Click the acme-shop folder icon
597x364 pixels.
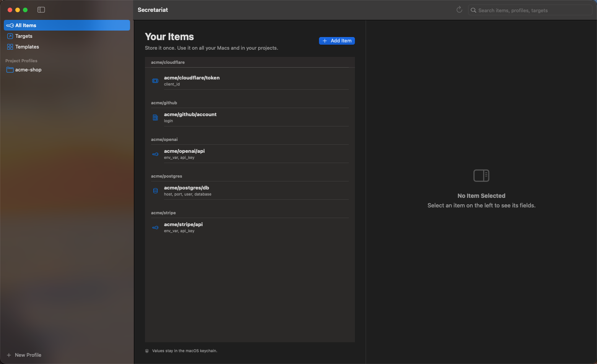pyautogui.click(x=10, y=70)
